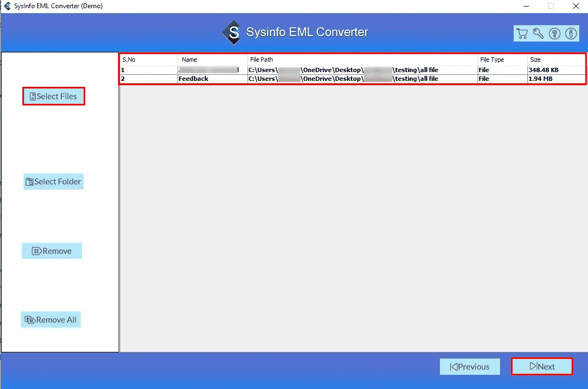Click the Size column header

coord(556,60)
